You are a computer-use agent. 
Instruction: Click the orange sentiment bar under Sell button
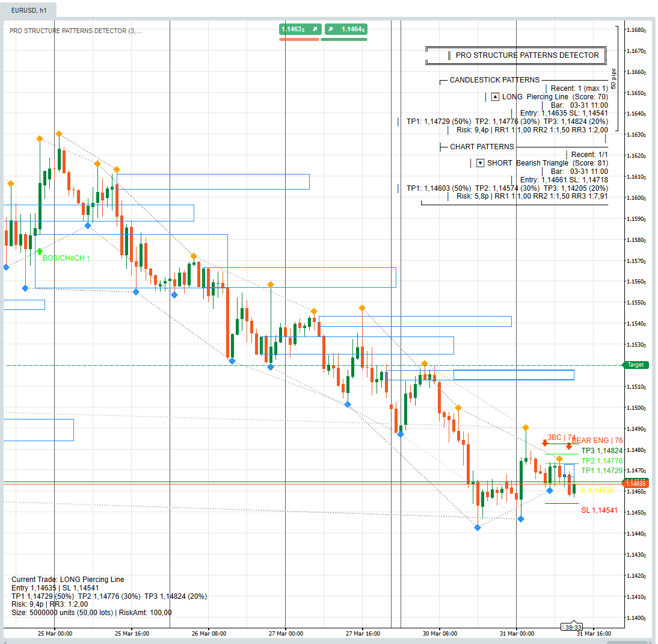[x=299, y=40]
